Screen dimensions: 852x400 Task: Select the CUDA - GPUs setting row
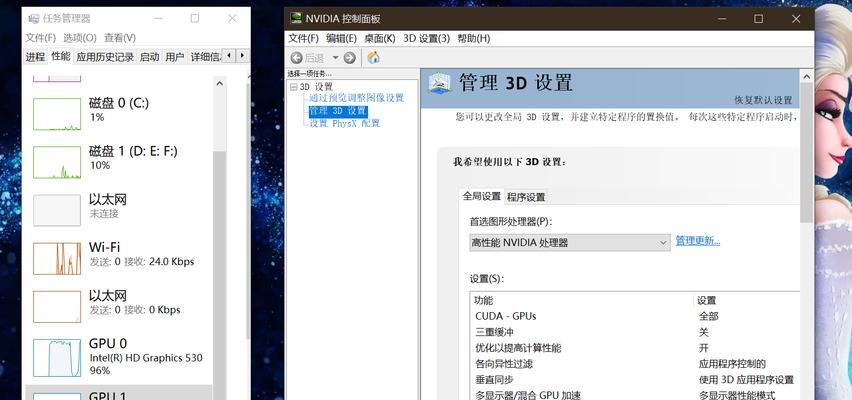[x=636, y=316]
